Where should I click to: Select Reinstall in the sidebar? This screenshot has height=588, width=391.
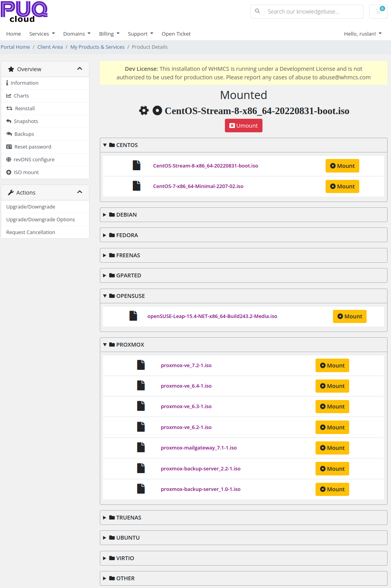pos(45,108)
